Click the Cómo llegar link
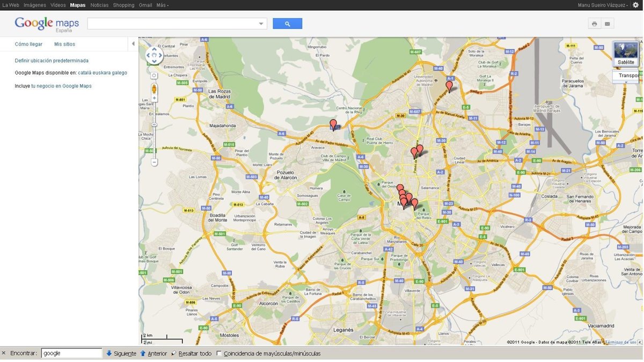Image resolution: width=644 pixels, height=362 pixels. [28, 44]
